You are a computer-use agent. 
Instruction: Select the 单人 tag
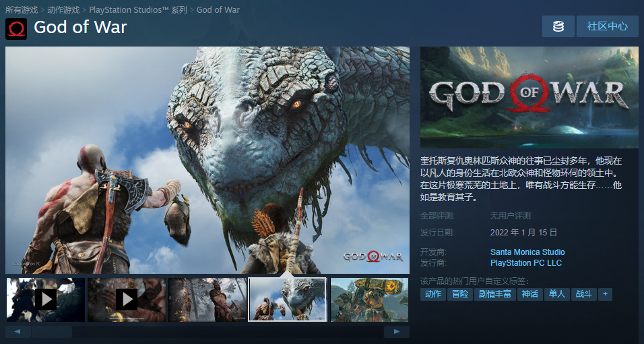(x=557, y=294)
